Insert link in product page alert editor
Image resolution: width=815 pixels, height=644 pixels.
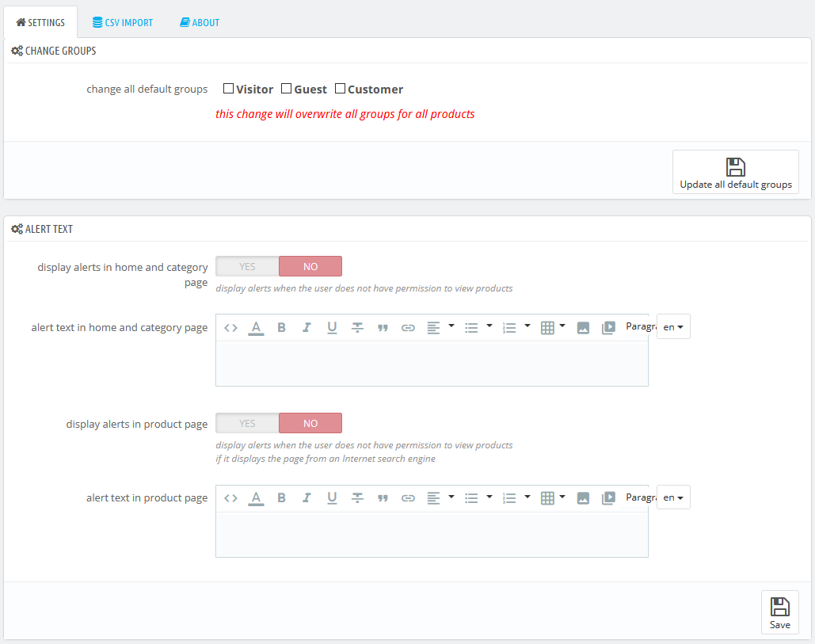(408, 498)
